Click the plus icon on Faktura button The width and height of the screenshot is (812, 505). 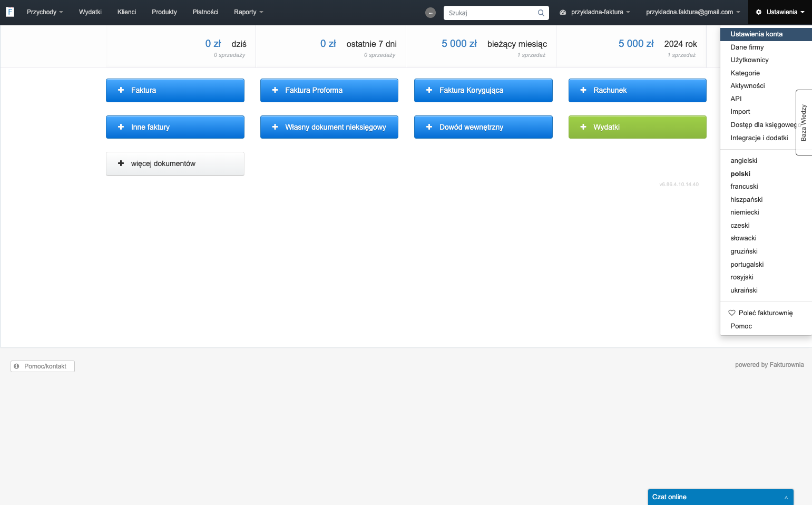pos(121,90)
